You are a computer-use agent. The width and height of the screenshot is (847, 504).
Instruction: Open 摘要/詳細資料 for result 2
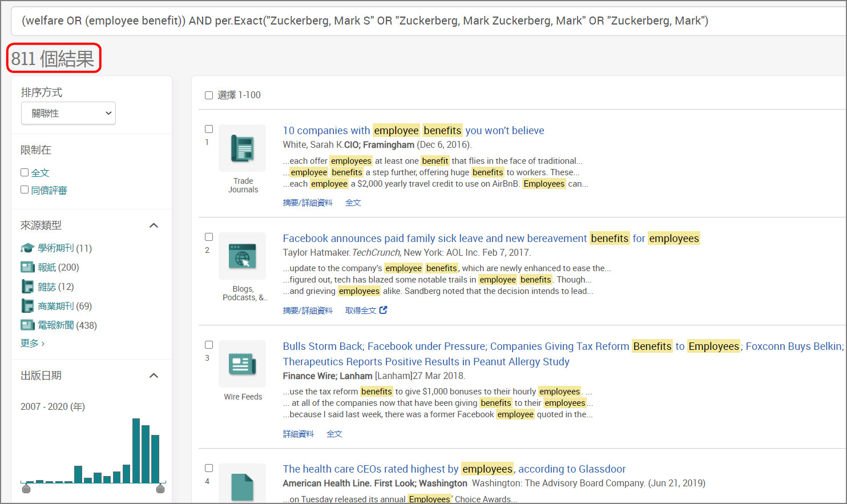[308, 311]
